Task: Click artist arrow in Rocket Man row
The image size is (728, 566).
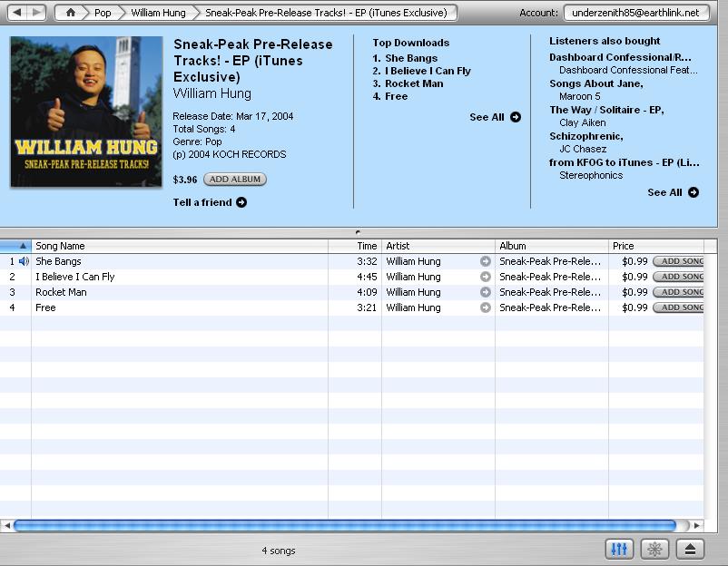Action: tap(486, 292)
